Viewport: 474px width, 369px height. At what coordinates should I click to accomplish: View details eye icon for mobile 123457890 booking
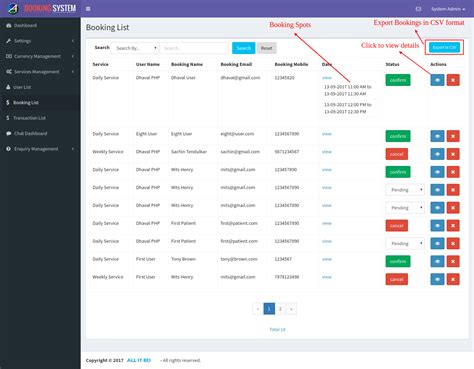437,172
